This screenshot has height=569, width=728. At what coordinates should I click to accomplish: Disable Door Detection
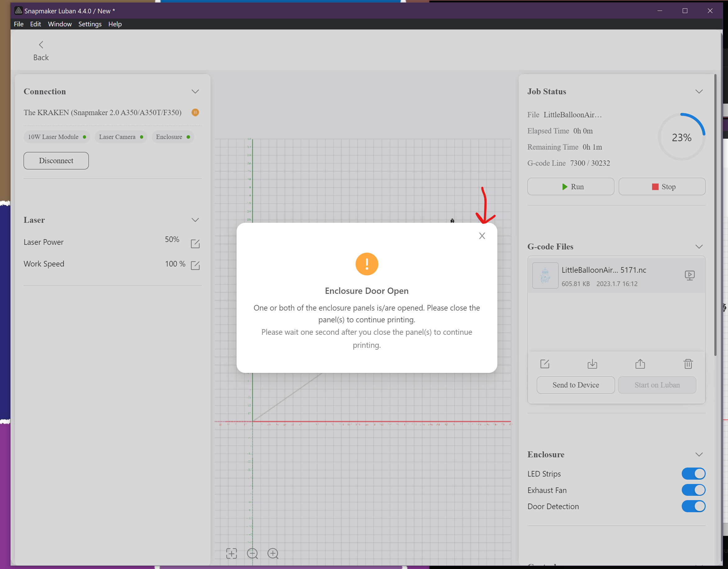pos(693,506)
